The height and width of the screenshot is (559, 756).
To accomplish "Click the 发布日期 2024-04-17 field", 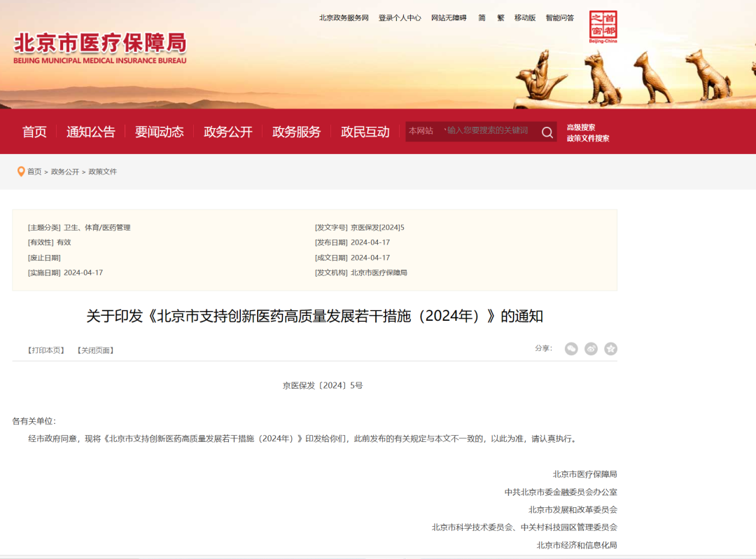I will click(x=352, y=242).
